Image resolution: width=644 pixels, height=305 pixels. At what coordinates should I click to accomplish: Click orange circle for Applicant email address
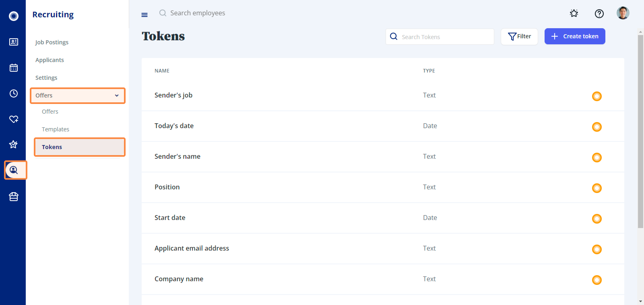click(597, 249)
